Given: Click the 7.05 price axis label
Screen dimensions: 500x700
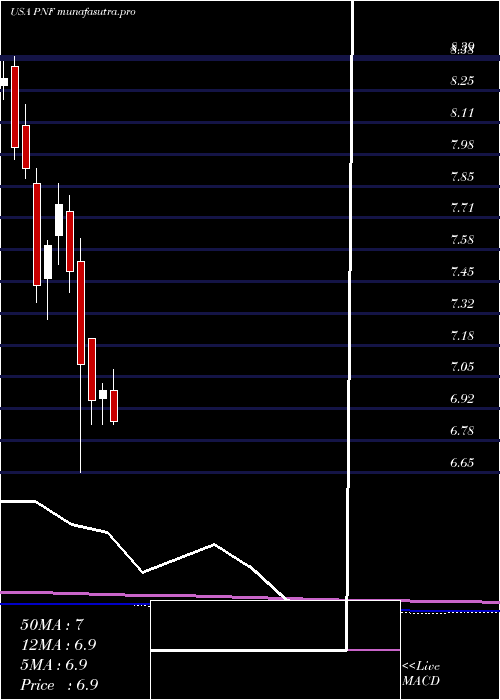Looking at the screenshot, I should point(462,367).
